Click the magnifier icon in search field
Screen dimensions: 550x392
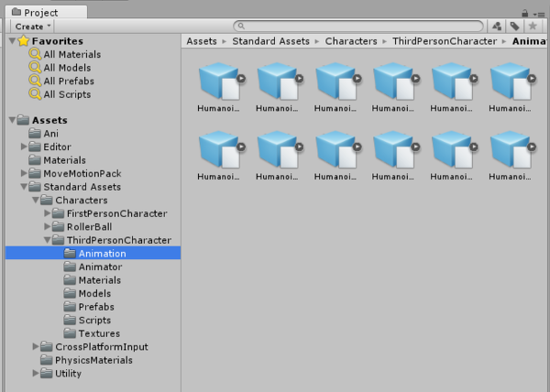[241, 26]
